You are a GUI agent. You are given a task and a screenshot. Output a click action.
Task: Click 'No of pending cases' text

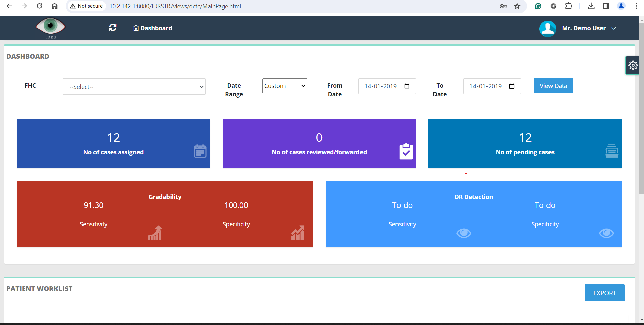525,152
